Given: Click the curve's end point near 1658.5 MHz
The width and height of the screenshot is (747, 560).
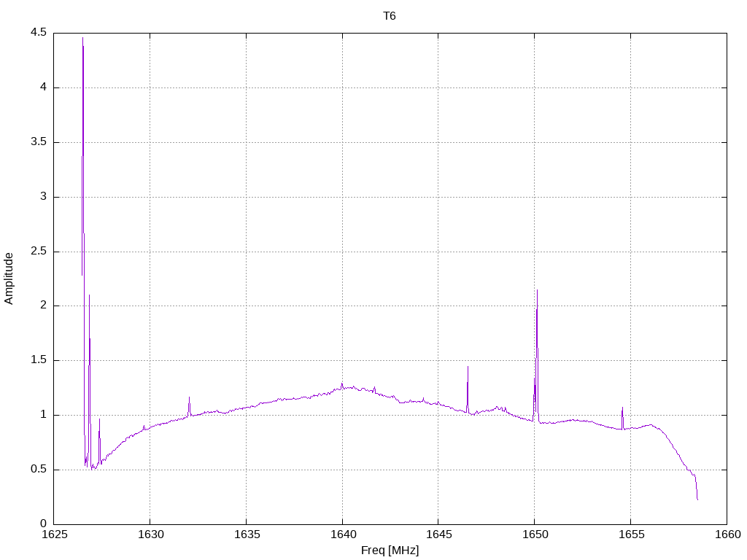Looking at the screenshot, I should click(x=697, y=499).
